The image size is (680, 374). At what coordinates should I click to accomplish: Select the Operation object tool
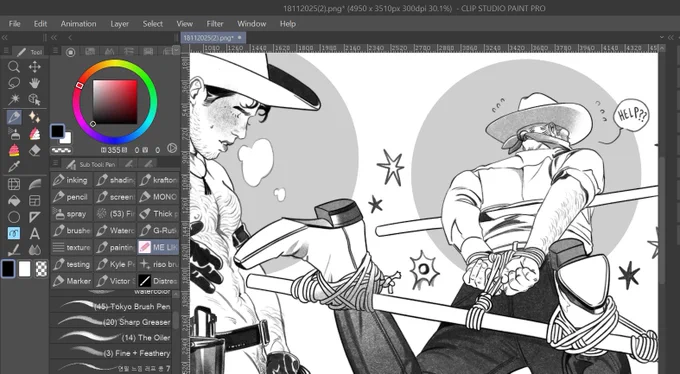[34, 99]
